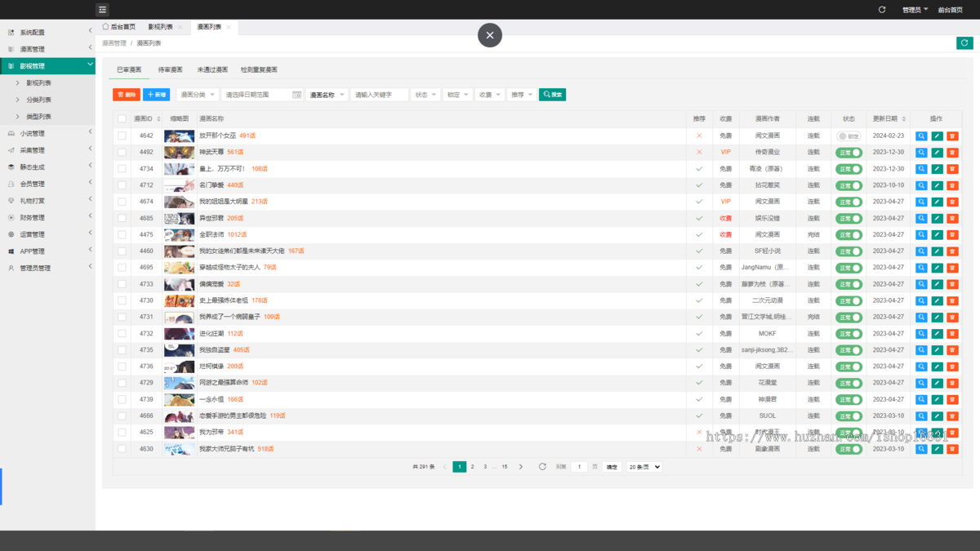Open the 收费 filter dropdown

489,95
